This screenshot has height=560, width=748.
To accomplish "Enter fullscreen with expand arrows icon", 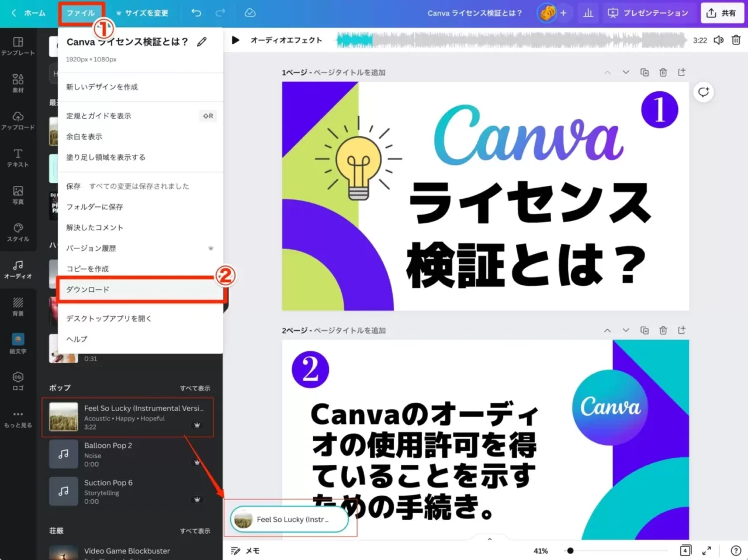I will 707,551.
